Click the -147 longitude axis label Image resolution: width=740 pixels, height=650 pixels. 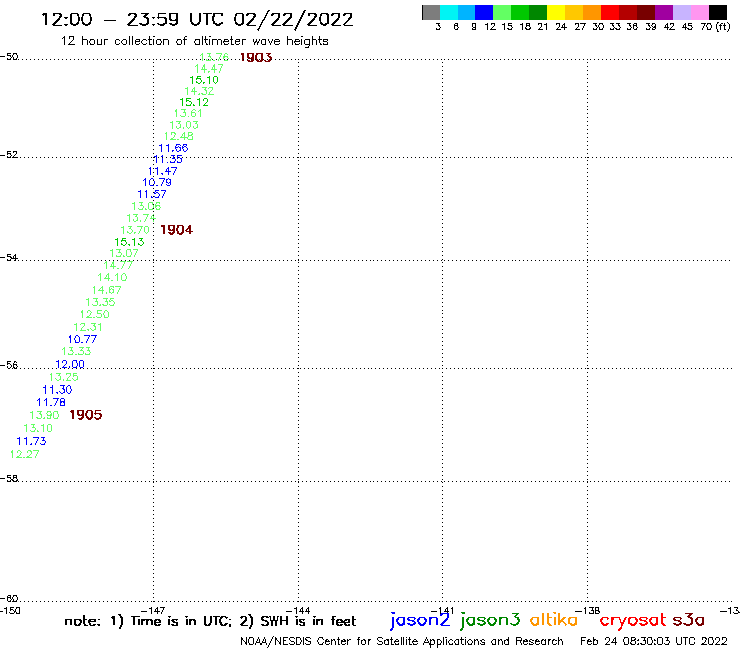(153, 610)
